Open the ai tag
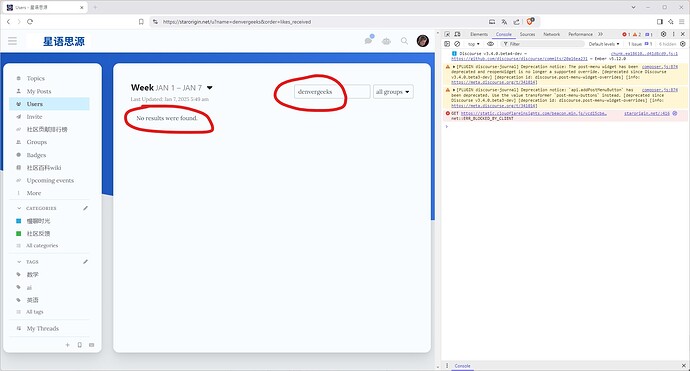 29,287
